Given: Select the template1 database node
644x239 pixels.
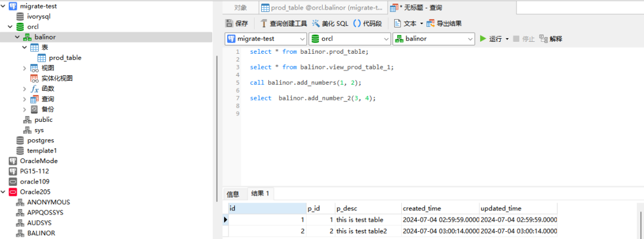Looking at the screenshot, I should coord(42,151).
